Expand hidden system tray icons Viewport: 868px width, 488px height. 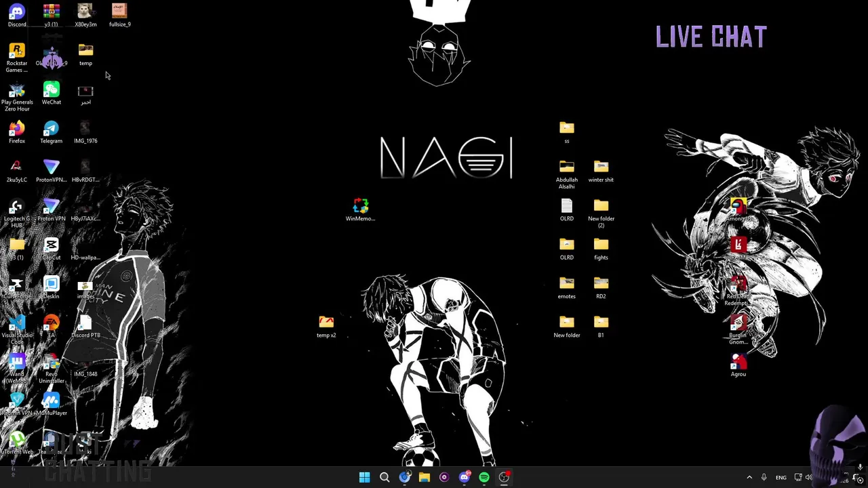749,477
